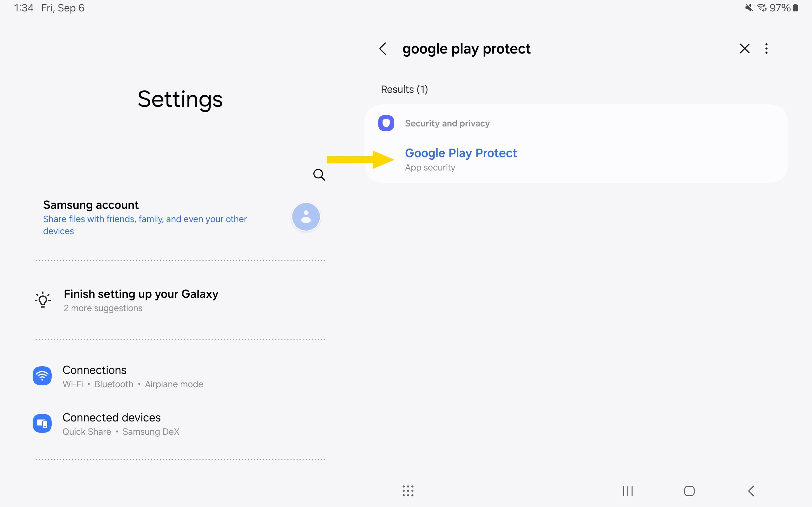Screen dimensions: 812x507
Task: Tap the Security and privacy shield icon
Action: (x=386, y=123)
